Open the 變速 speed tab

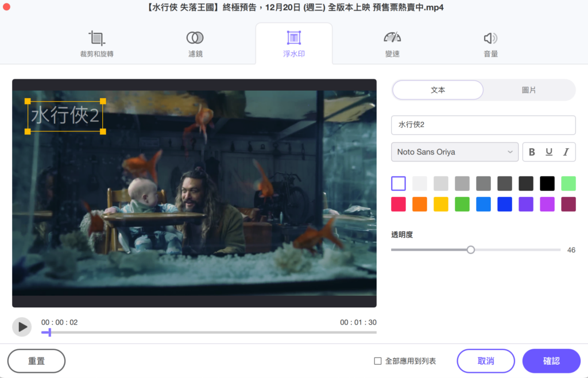pyautogui.click(x=392, y=44)
